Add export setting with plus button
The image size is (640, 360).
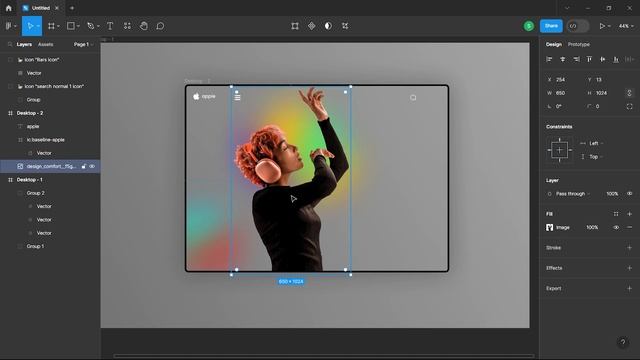[x=629, y=288]
